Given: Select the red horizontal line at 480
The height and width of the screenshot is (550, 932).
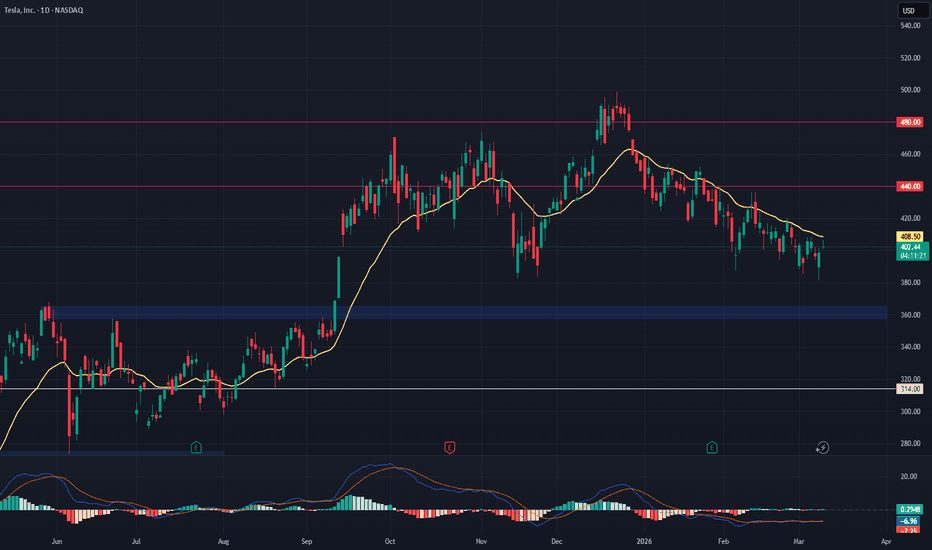Looking at the screenshot, I should point(300,123).
